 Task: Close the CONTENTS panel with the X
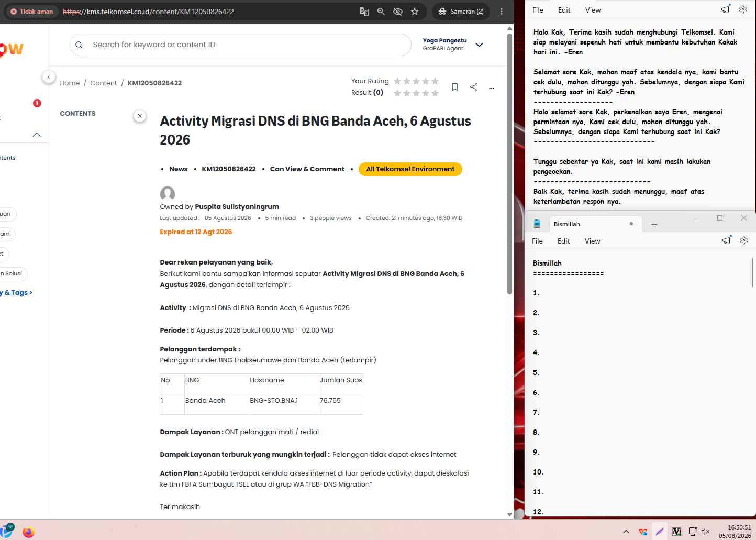tap(140, 116)
